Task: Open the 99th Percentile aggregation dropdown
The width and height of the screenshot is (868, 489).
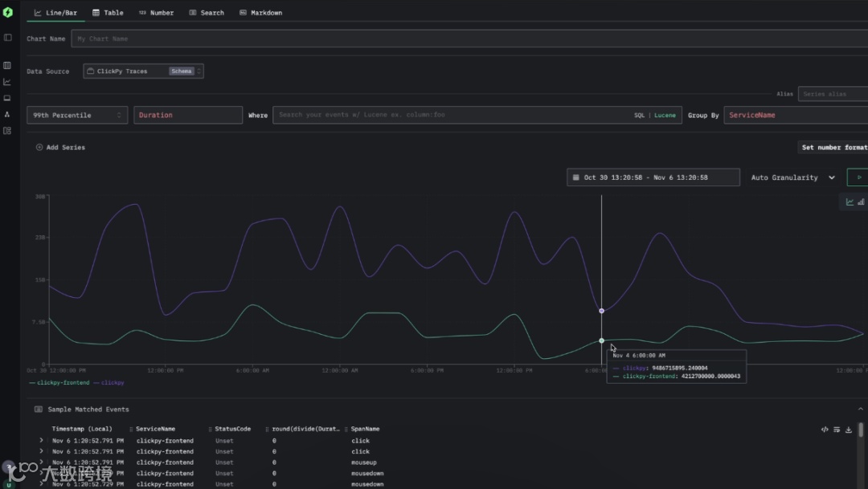Action: pos(77,115)
